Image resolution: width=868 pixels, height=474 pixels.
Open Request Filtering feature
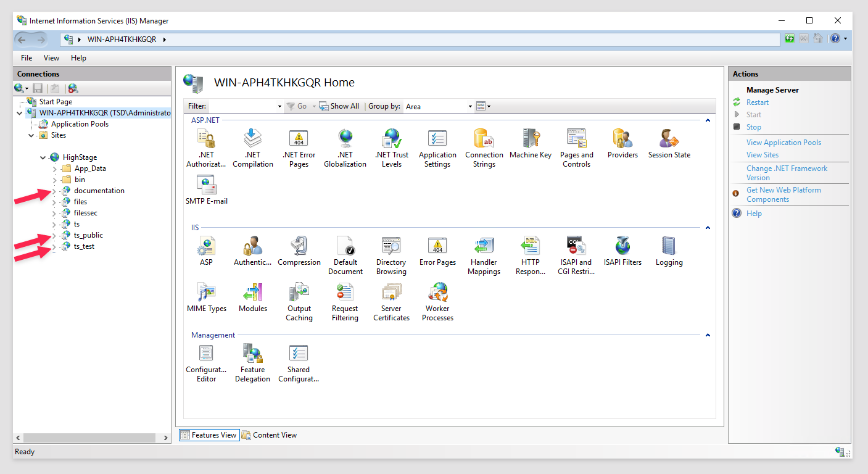[345, 302]
